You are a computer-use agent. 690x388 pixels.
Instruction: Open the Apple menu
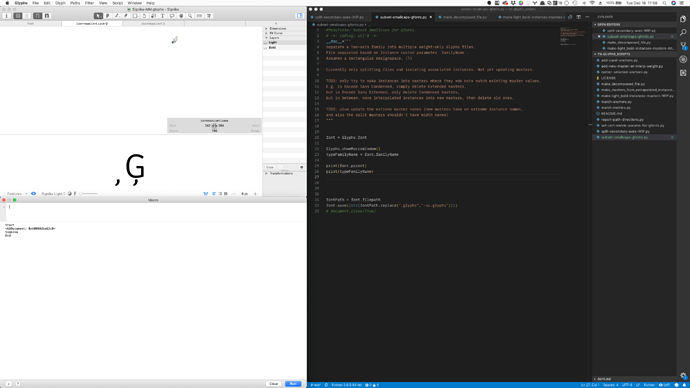coord(7,3)
